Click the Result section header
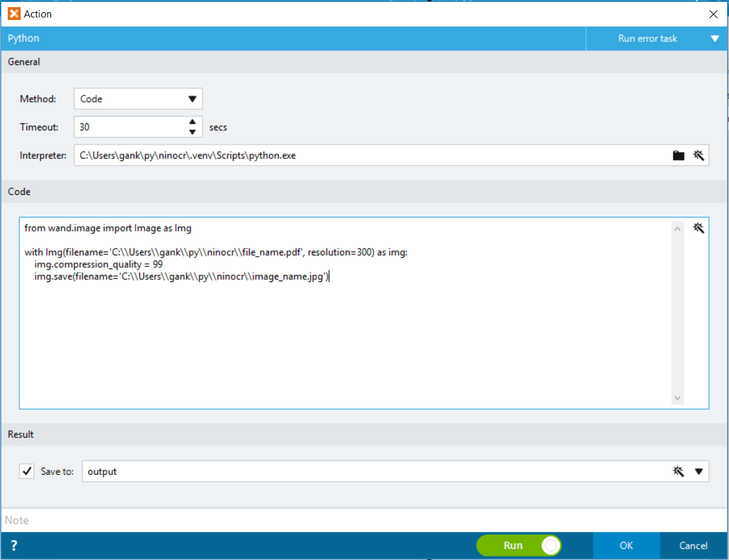Image resolution: width=729 pixels, height=560 pixels. [364, 434]
